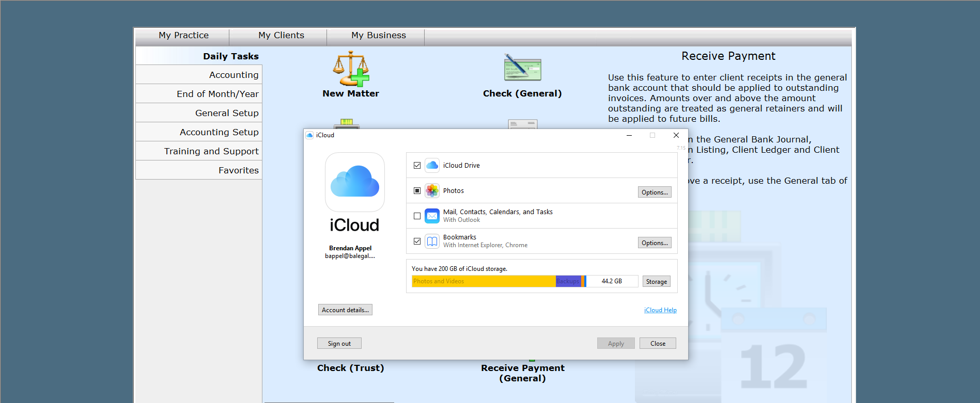980x403 pixels.
Task: Open Bookmarks Options button
Action: click(655, 243)
